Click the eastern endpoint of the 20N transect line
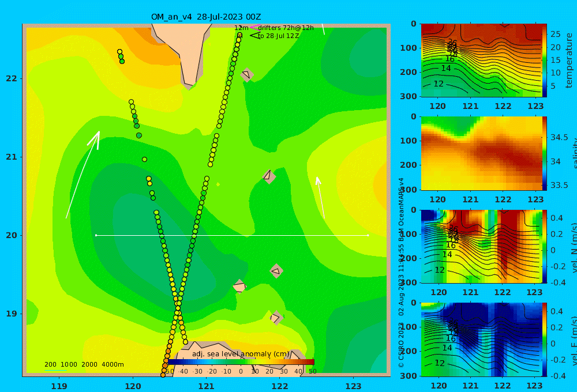 click(368, 235)
